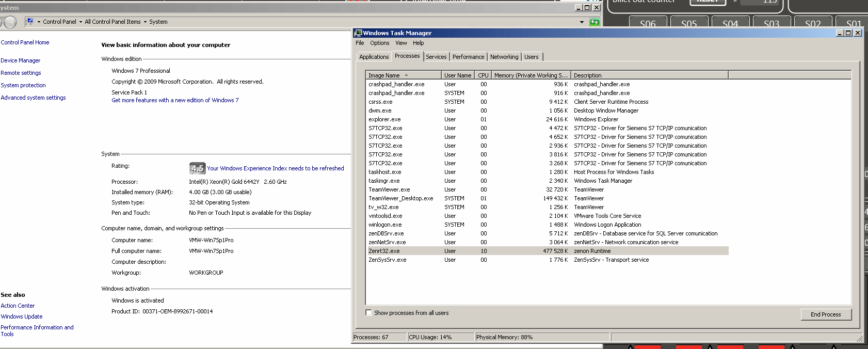Click the Task Manager title bar icon
Screen dimensions: 868x349
[358, 33]
